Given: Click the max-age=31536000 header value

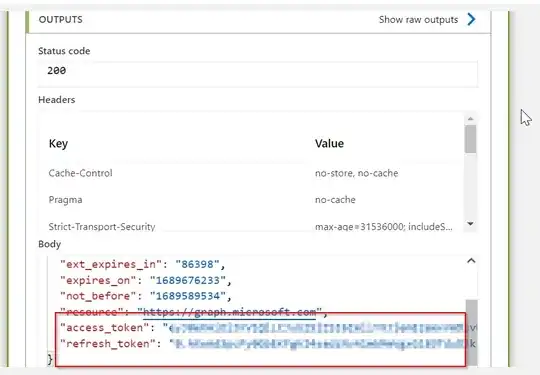Looking at the screenshot, I should 384,227.
